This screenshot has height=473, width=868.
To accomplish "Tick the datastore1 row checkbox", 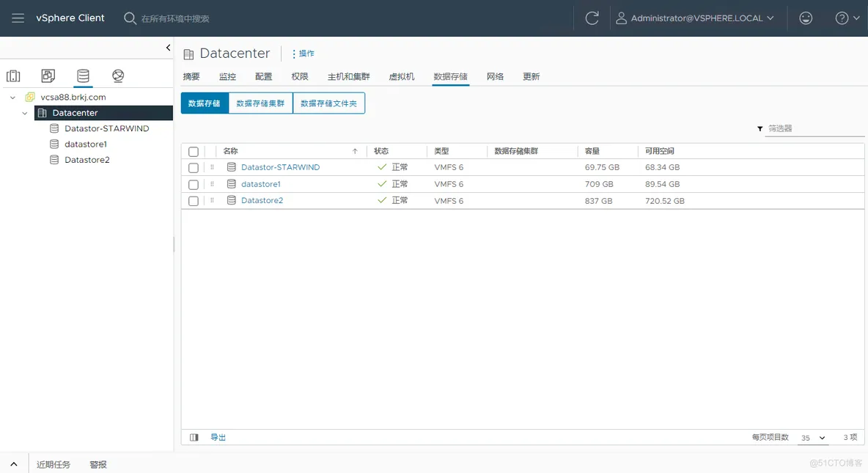I will 194,185.
